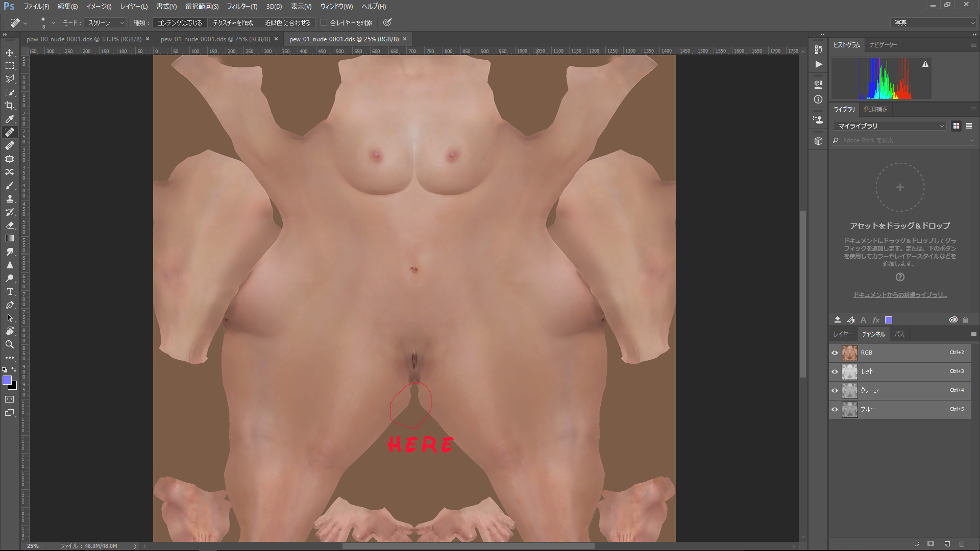Click histogram cached data warning icon
This screenshot has height=551, width=980.
point(925,64)
